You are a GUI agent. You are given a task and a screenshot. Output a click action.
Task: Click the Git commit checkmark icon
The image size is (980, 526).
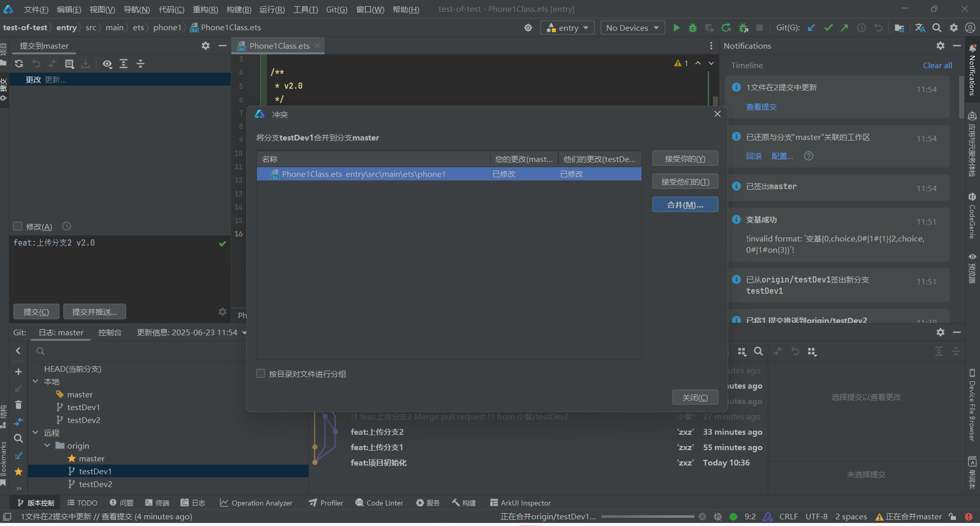point(828,28)
